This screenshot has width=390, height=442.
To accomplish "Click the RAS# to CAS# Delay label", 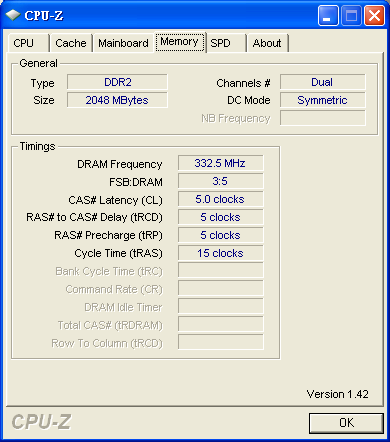I will pyautogui.click(x=94, y=218).
